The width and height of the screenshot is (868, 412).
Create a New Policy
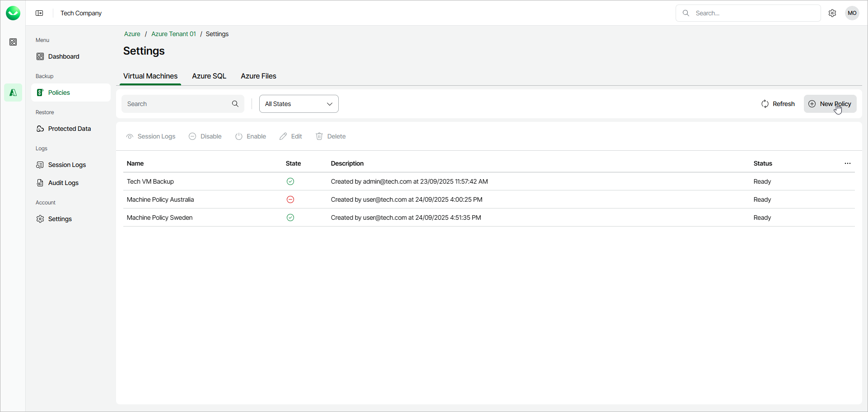830,104
